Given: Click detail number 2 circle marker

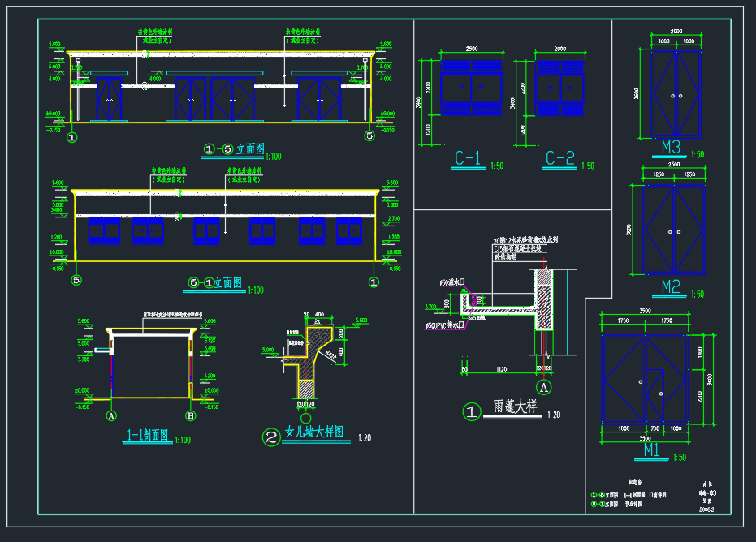Looking at the screenshot, I should tap(271, 437).
